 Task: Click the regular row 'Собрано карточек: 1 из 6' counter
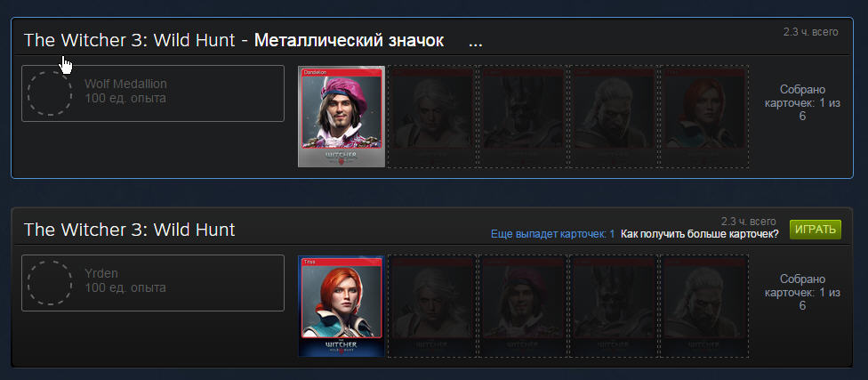click(x=802, y=292)
